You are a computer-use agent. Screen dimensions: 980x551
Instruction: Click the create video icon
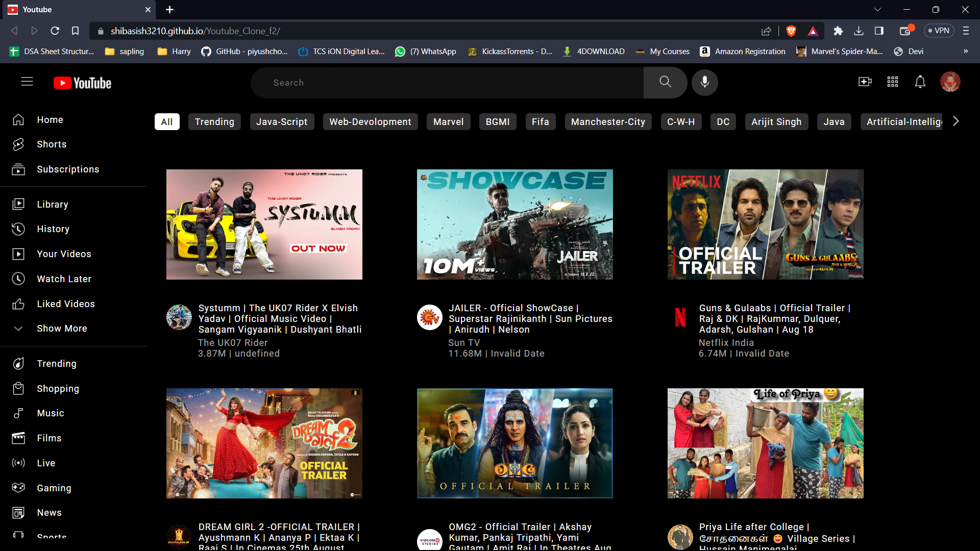point(865,82)
